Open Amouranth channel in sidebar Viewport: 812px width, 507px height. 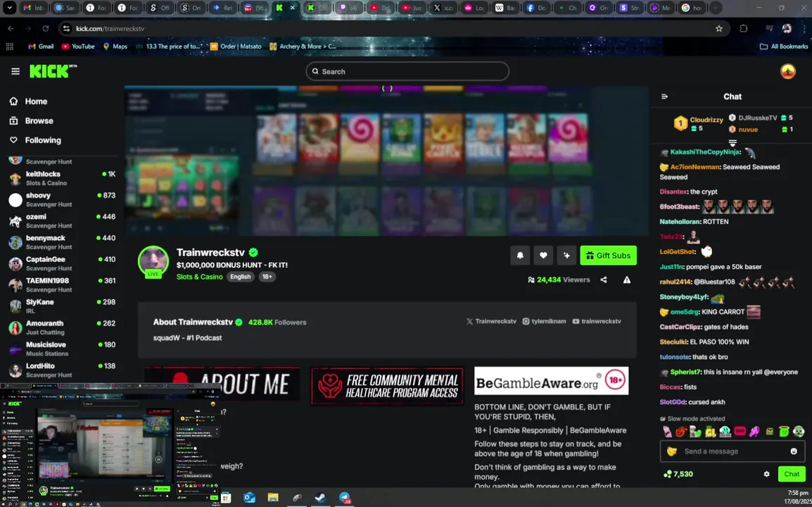[x=62, y=327]
